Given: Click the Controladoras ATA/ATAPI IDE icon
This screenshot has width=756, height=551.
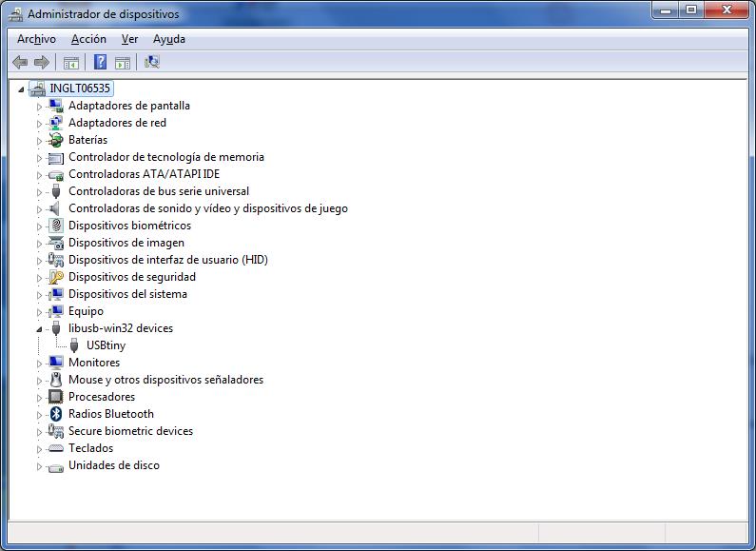Looking at the screenshot, I should point(56,175).
